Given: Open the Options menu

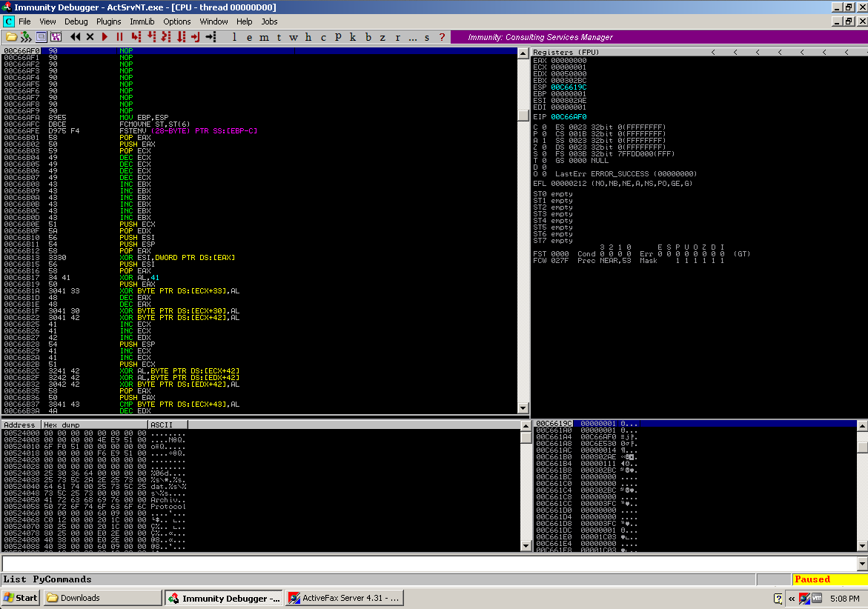Looking at the screenshot, I should pyautogui.click(x=177, y=21).
